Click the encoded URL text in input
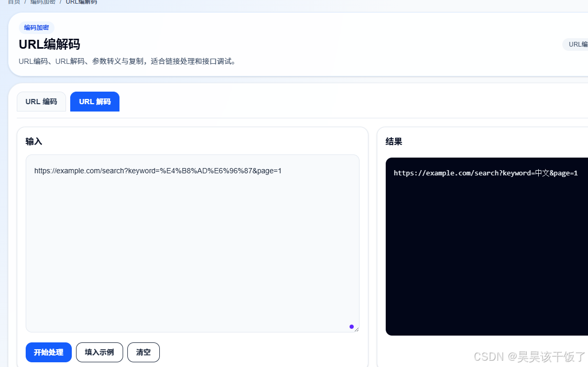 158,171
